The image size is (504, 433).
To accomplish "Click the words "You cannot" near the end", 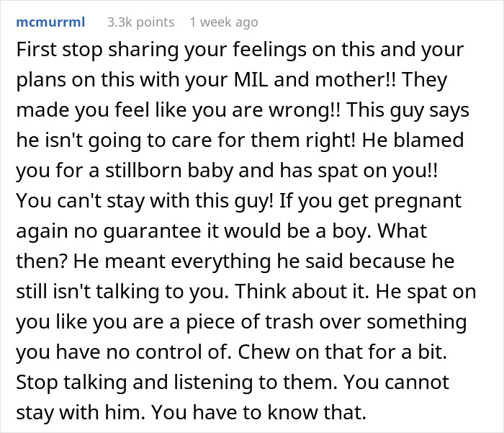I will pyautogui.click(x=396, y=382).
